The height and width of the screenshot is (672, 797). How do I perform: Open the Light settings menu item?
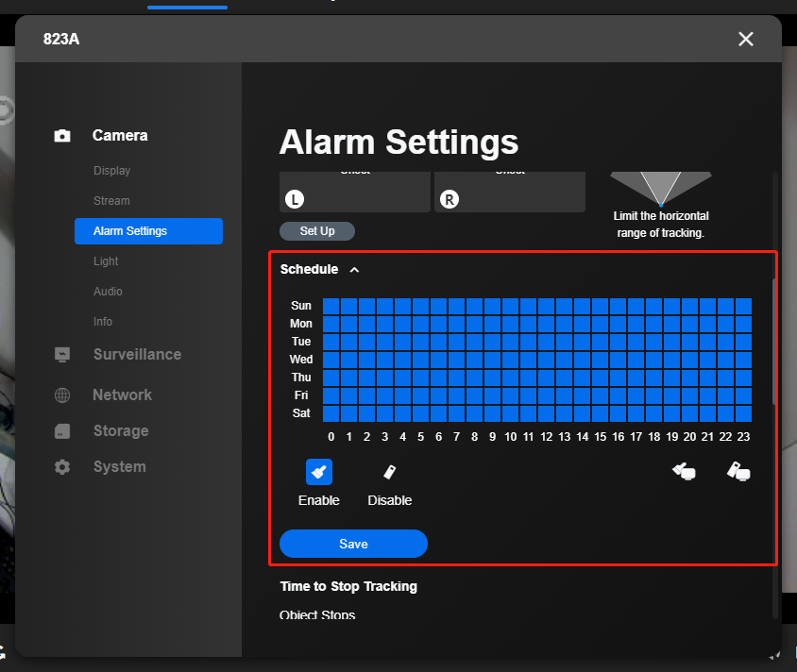(106, 261)
